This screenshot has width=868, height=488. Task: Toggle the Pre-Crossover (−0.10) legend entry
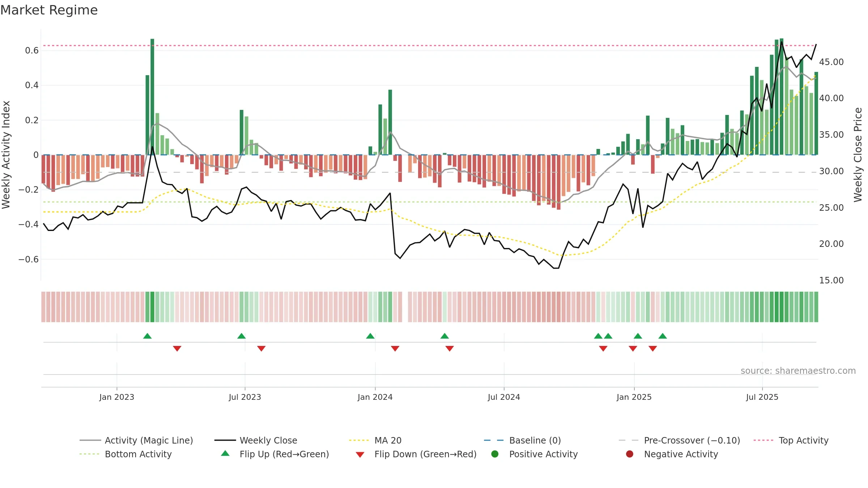tap(679, 440)
